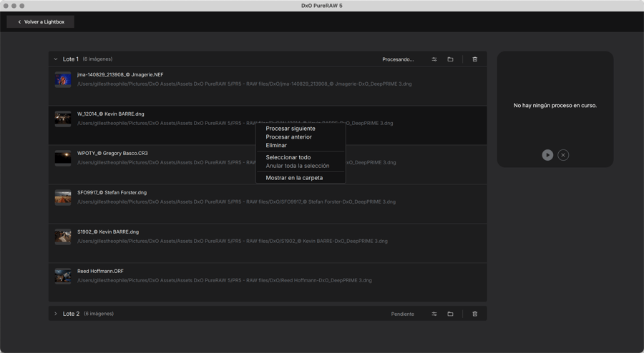Viewport: 644px width, 353px height.
Task: Open the Lote 2 output folder icon
Action: pos(450,314)
